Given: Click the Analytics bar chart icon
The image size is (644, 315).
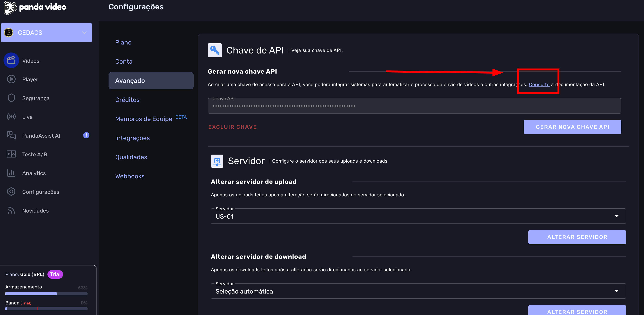Looking at the screenshot, I should [x=11, y=173].
